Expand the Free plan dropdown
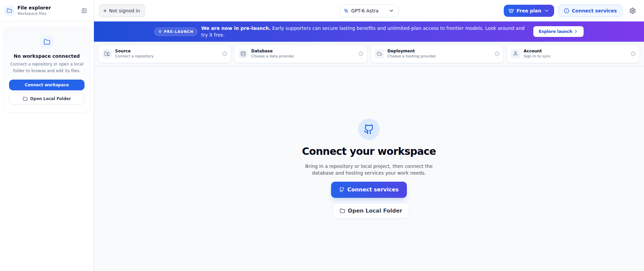 pyautogui.click(x=529, y=11)
